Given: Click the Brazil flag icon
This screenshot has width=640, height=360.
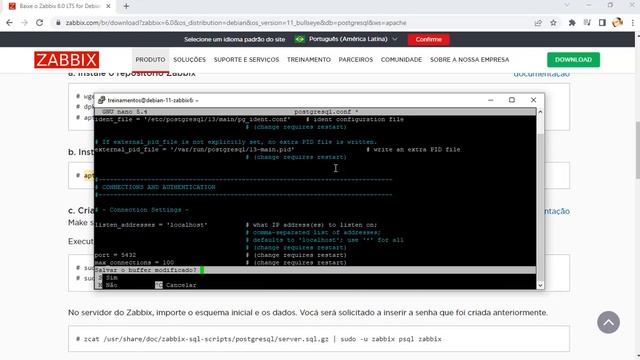Looking at the screenshot, I should click(300, 39).
